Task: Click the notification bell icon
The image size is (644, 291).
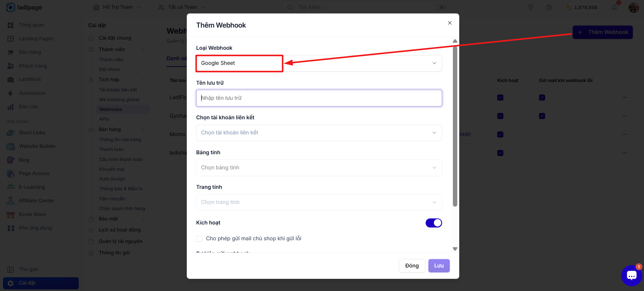Action: click(x=614, y=7)
